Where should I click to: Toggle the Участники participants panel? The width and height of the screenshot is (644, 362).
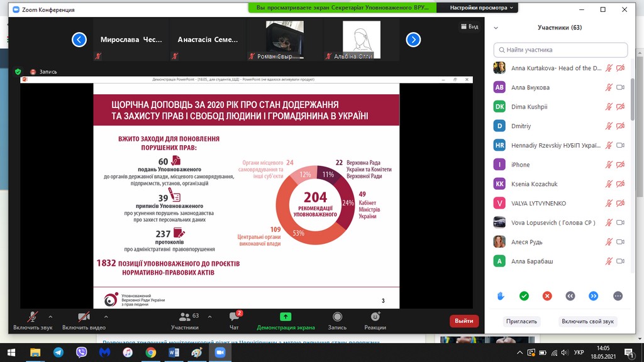tap(185, 320)
